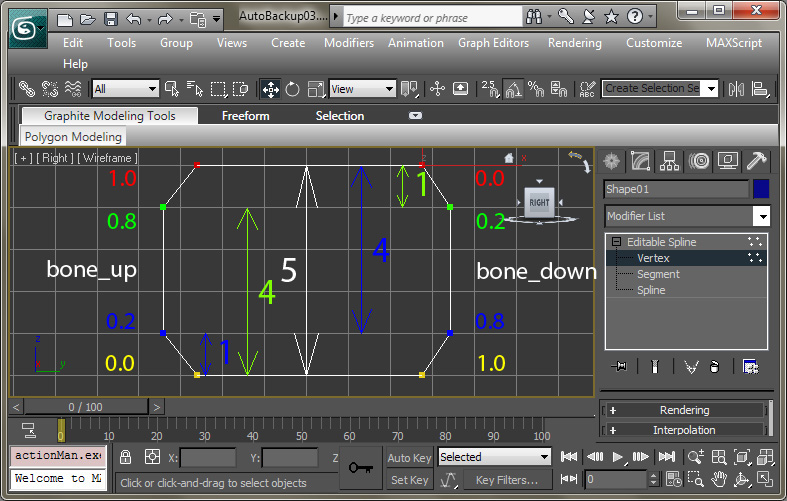
Task: Click the Key Filters button
Action: coord(506,480)
